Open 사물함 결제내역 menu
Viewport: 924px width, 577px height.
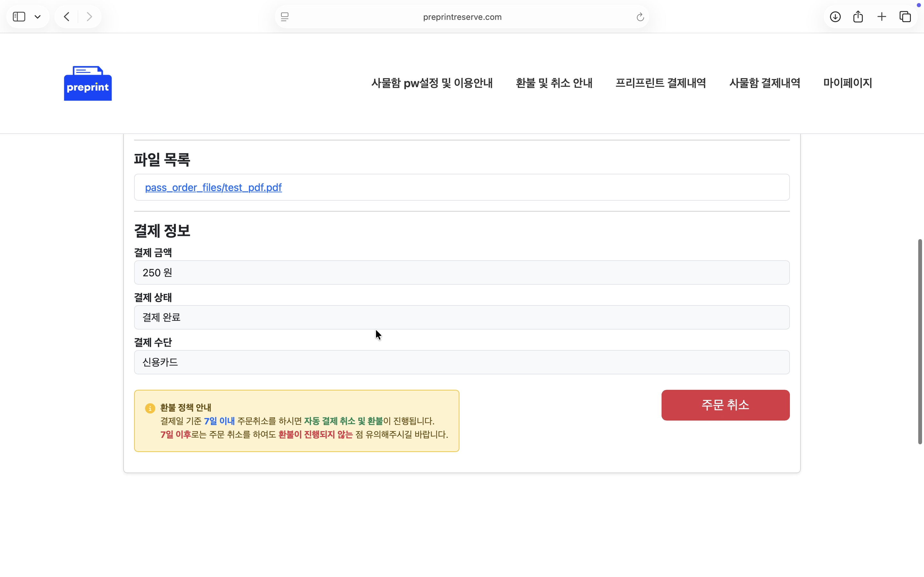[x=765, y=83]
